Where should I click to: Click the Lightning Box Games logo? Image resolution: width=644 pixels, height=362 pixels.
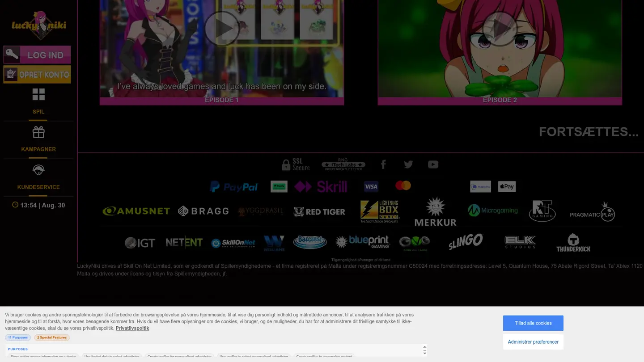[x=380, y=211]
